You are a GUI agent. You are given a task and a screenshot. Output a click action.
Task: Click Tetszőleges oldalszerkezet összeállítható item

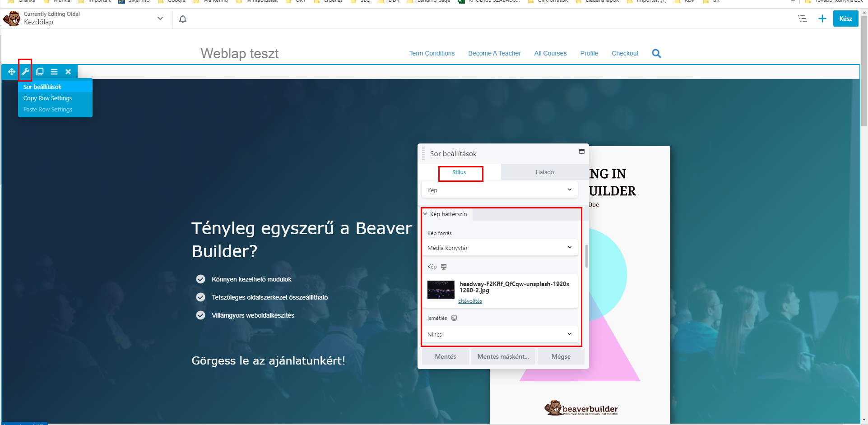pyautogui.click(x=269, y=297)
